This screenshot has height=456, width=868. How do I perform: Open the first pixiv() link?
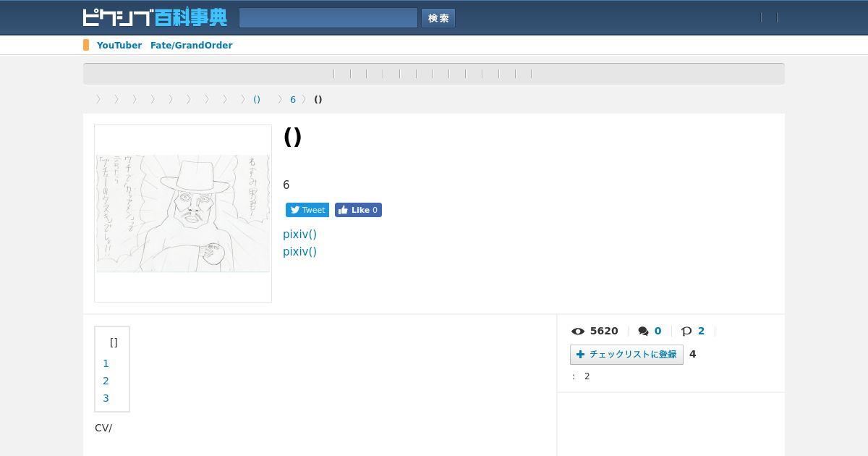pos(299,235)
